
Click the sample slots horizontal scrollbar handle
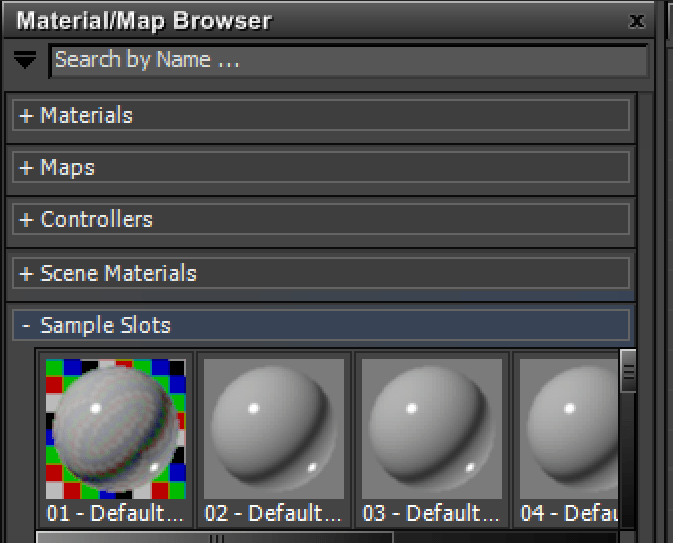point(215,537)
